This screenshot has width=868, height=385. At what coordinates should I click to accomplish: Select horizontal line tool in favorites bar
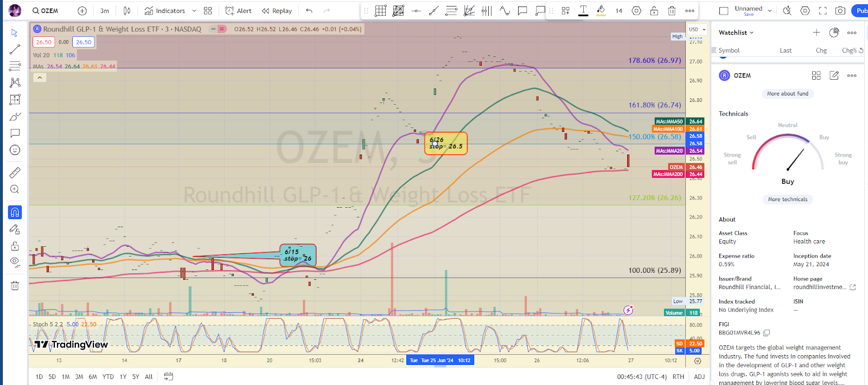(416, 11)
